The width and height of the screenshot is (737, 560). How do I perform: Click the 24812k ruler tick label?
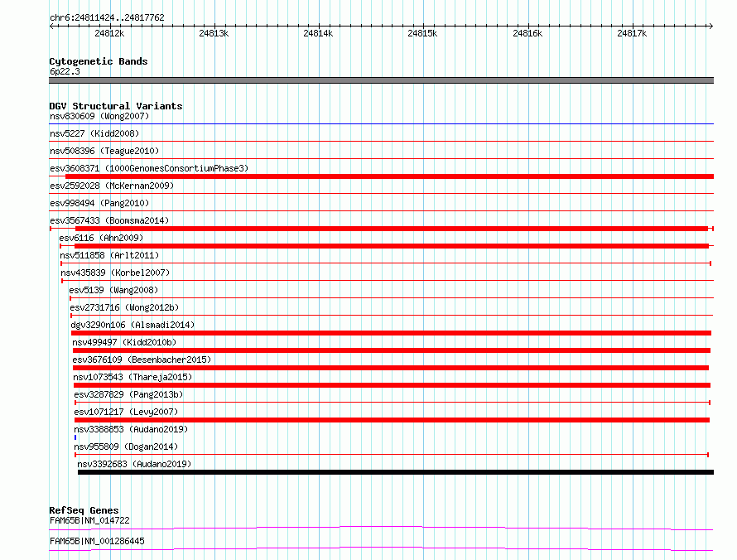pyautogui.click(x=109, y=33)
